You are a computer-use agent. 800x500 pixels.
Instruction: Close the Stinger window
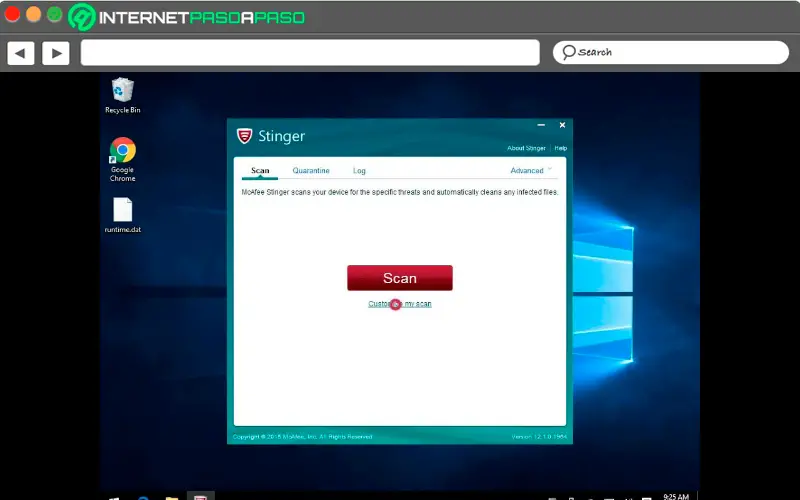pos(562,125)
